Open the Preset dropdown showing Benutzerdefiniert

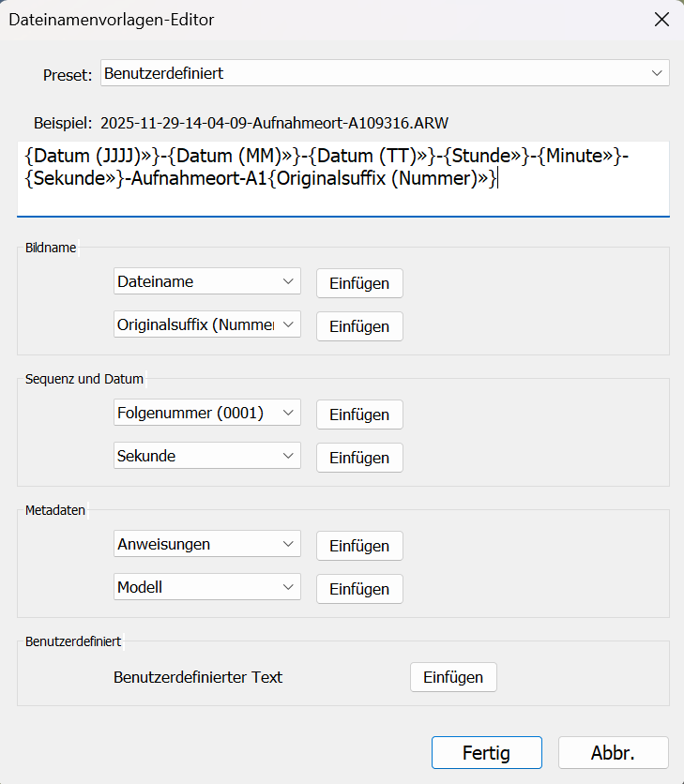coord(385,73)
